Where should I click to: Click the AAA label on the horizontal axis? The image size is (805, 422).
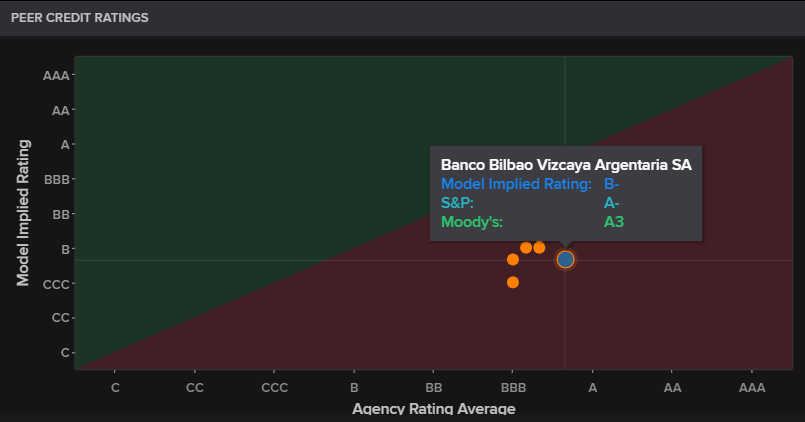click(751, 387)
